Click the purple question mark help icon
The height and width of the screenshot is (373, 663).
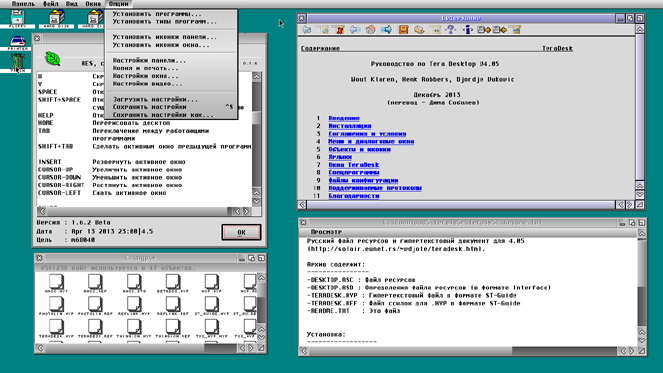coord(451,30)
